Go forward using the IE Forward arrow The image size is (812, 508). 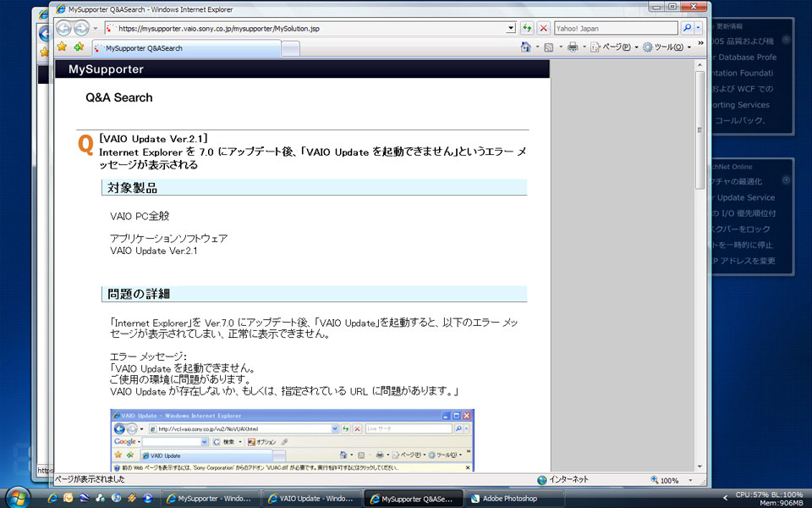pos(81,28)
